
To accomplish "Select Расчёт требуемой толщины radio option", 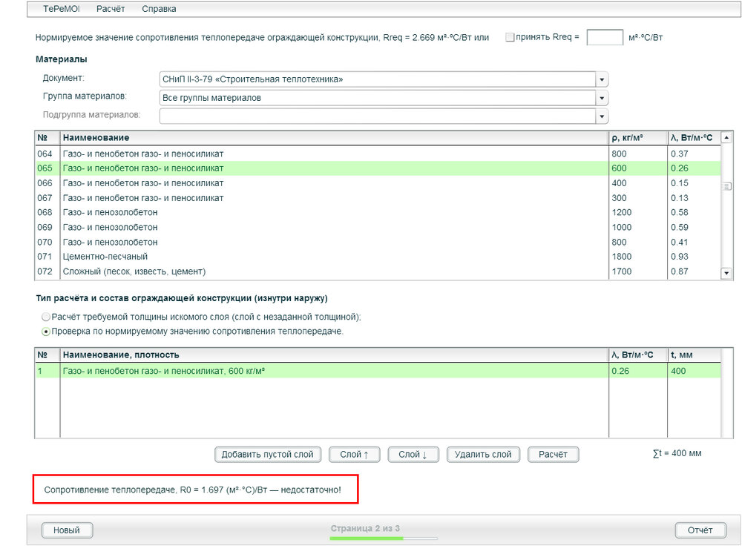I will coord(46,317).
